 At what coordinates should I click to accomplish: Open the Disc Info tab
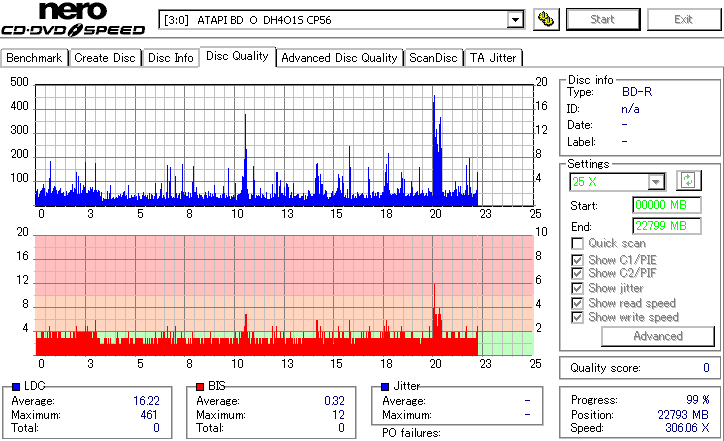(x=171, y=58)
